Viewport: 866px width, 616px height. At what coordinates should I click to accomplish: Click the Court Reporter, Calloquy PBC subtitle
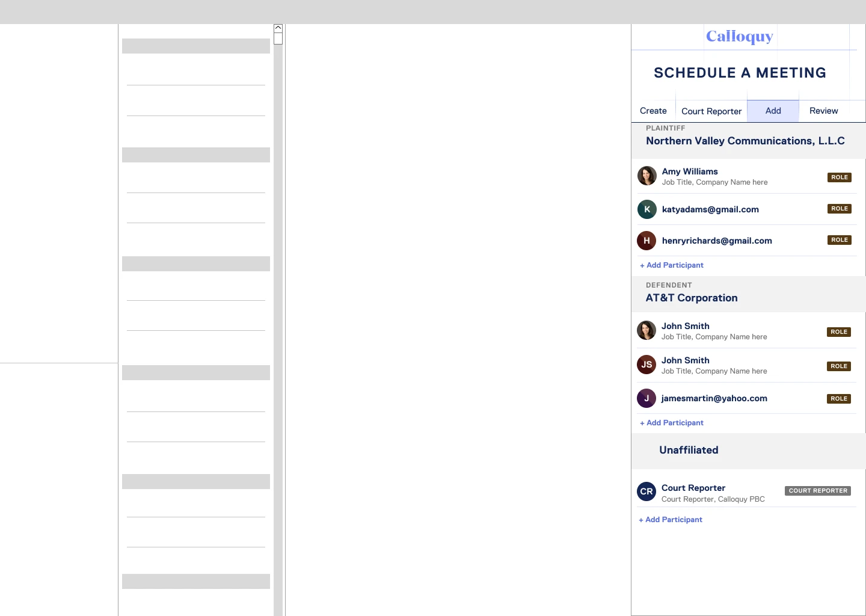[x=713, y=499]
